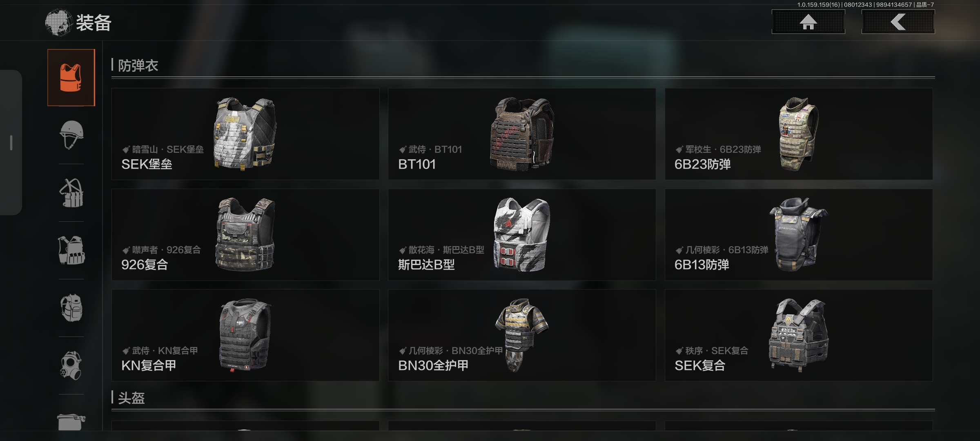Select the backpack category icon

click(x=71, y=308)
